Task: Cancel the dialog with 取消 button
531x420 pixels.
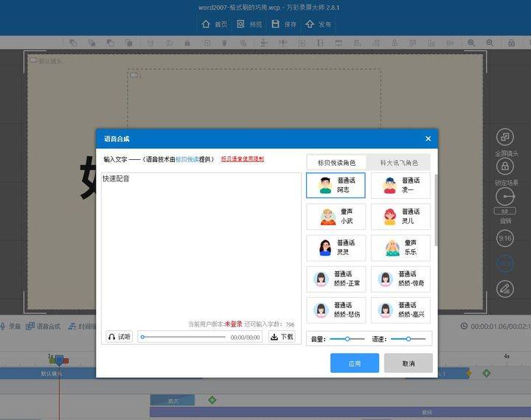Action: click(409, 363)
